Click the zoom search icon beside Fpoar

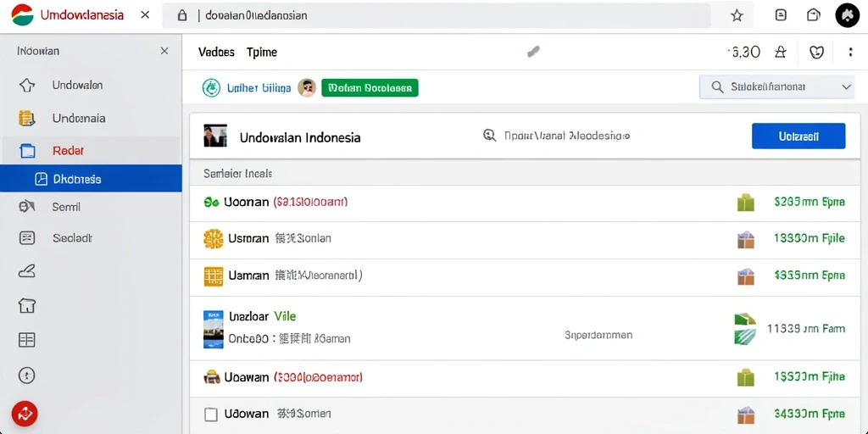click(489, 136)
